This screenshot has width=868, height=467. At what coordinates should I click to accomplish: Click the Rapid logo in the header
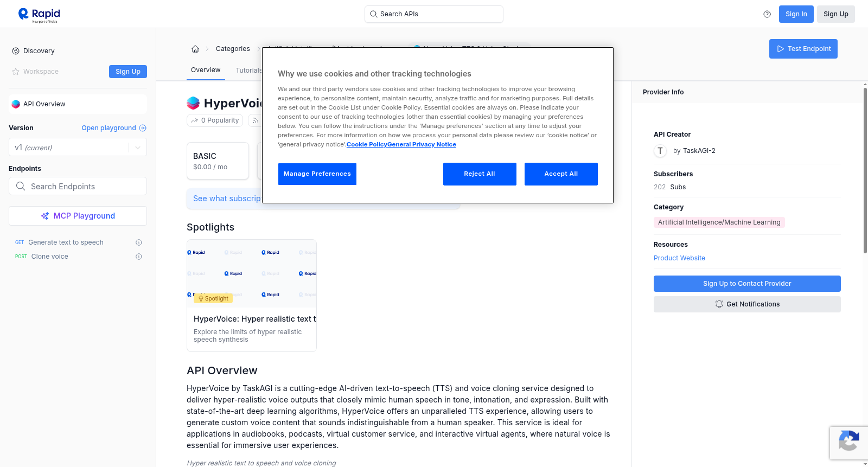point(39,15)
